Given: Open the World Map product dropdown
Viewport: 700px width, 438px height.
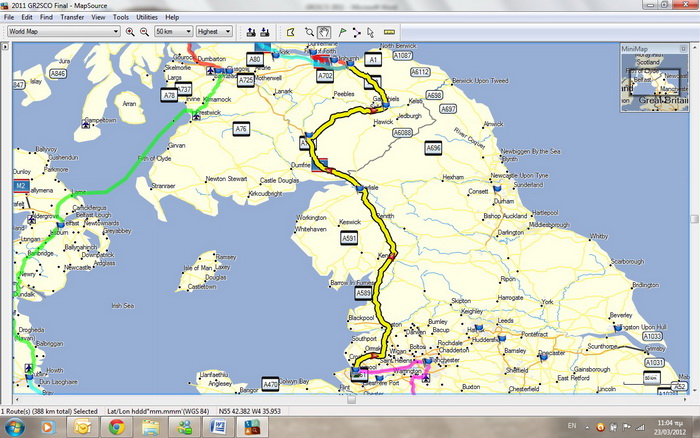Looking at the screenshot, I should pos(64,32).
